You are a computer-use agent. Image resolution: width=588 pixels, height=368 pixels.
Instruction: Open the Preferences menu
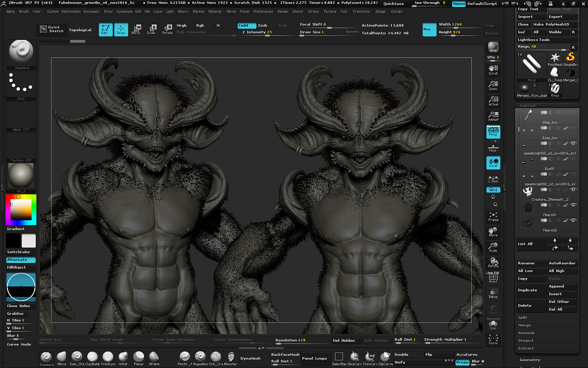[263, 12]
